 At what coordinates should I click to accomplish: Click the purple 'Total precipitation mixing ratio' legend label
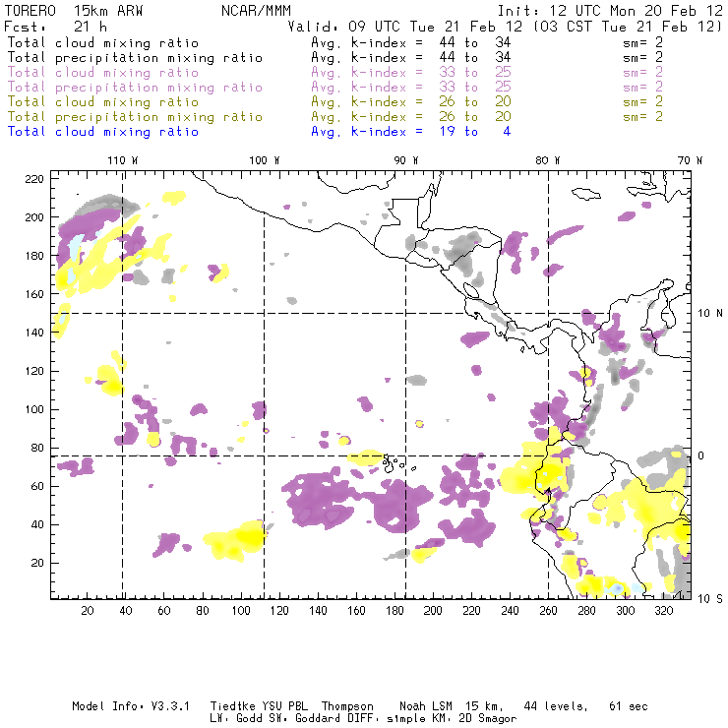pyautogui.click(x=135, y=88)
